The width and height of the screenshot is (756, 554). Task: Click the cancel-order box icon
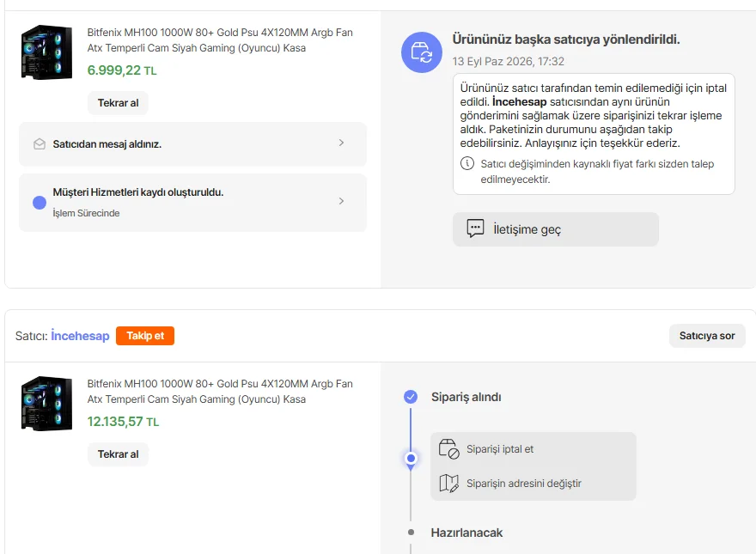point(448,449)
